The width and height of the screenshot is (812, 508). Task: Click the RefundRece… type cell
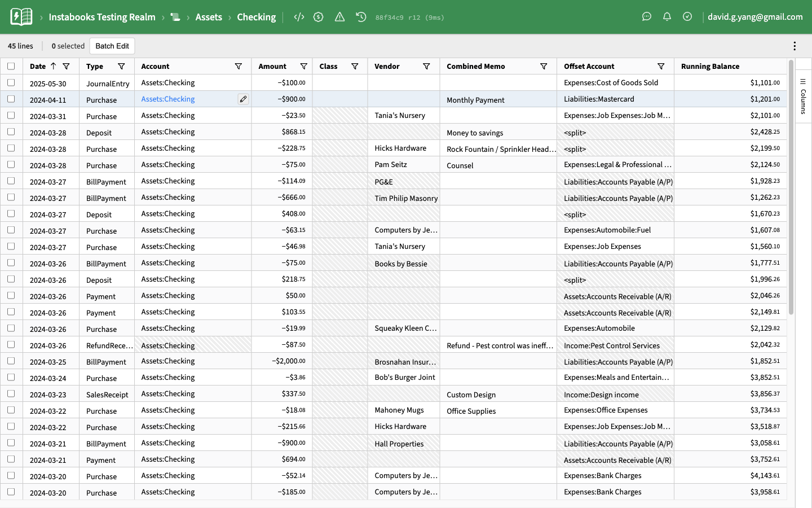(107, 345)
